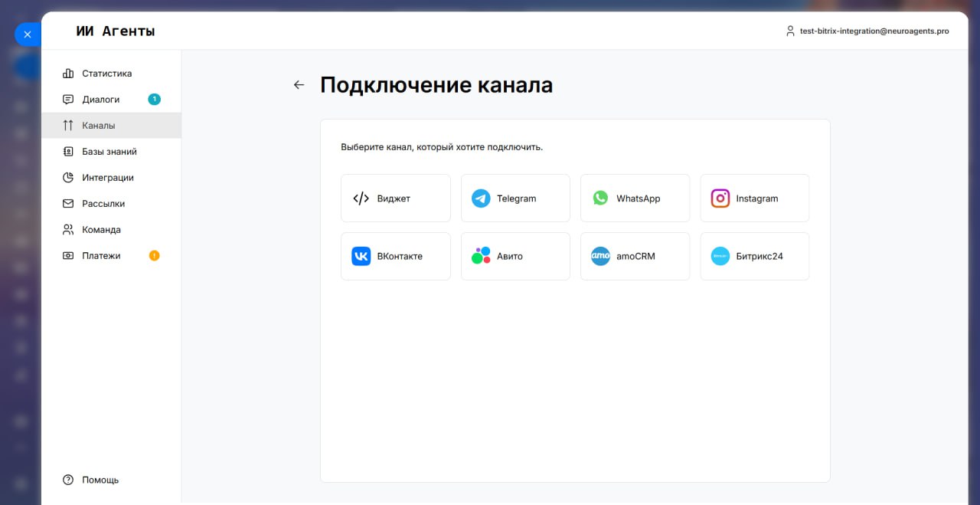The image size is (980, 505).
Task: Click the Платежи banknote icon
Action: click(x=68, y=256)
